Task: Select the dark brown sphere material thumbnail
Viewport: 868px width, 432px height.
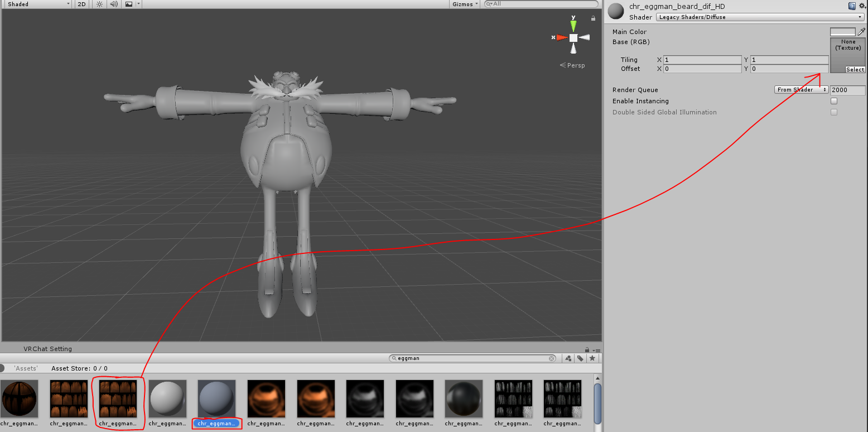Action: point(20,399)
